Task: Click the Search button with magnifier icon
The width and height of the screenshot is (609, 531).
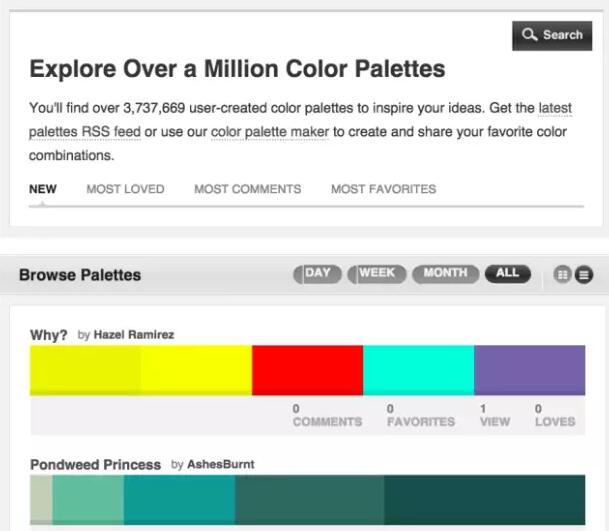Action: tap(552, 35)
